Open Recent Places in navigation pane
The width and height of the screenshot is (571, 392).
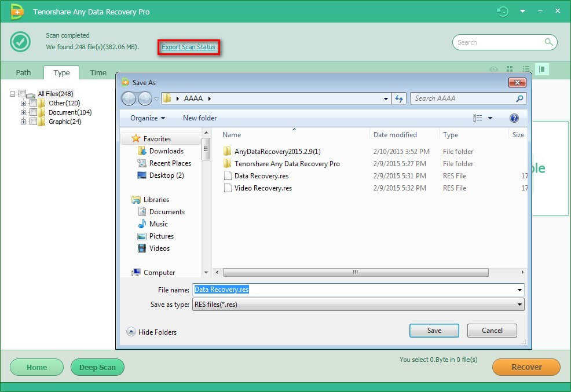170,163
